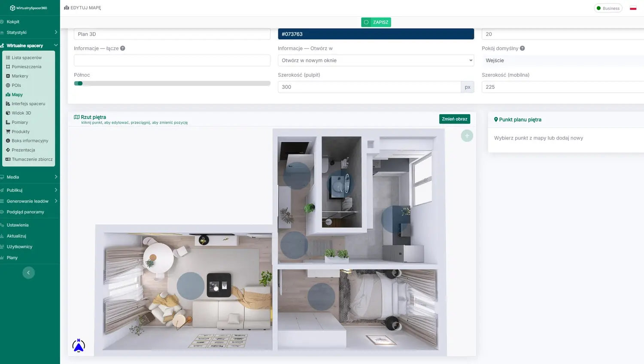The width and height of the screenshot is (644, 364).
Task: Click the Północ slider handle
Action: pyautogui.click(x=79, y=84)
